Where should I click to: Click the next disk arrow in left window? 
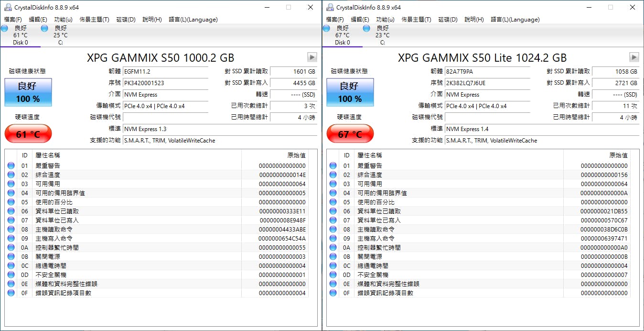tap(312, 57)
